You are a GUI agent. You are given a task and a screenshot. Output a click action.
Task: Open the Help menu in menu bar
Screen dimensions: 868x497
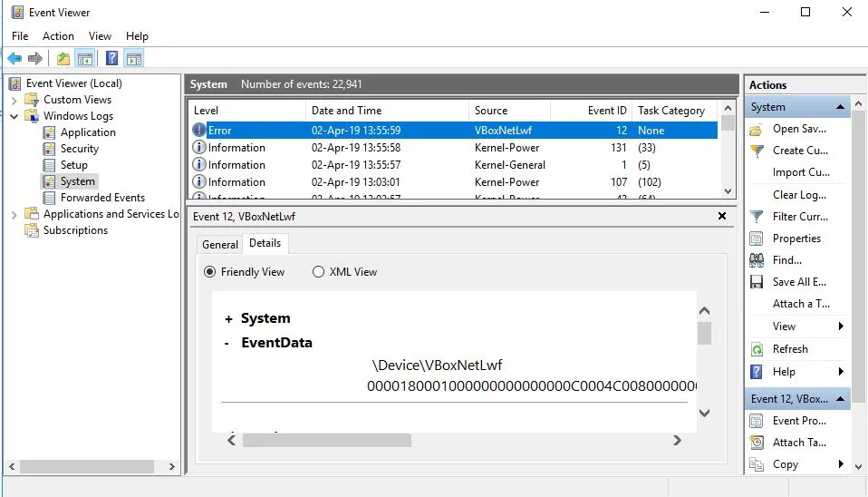click(137, 36)
